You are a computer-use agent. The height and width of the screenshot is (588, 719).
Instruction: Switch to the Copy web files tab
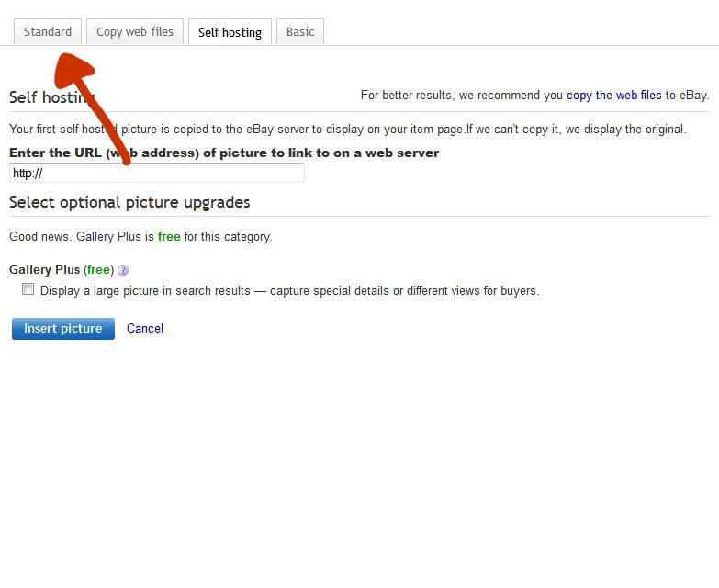coord(135,32)
